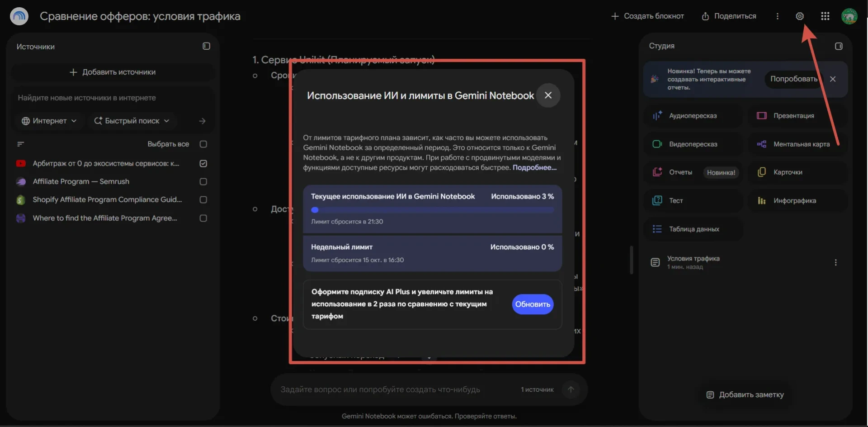Open the settings gear icon in header
Image resolution: width=868 pixels, height=427 pixels.
(x=800, y=16)
